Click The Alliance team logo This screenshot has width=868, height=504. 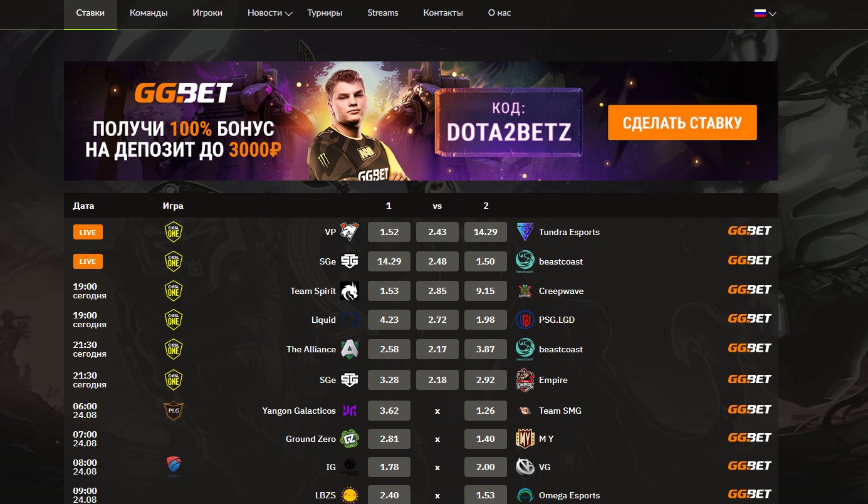point(350,349)
